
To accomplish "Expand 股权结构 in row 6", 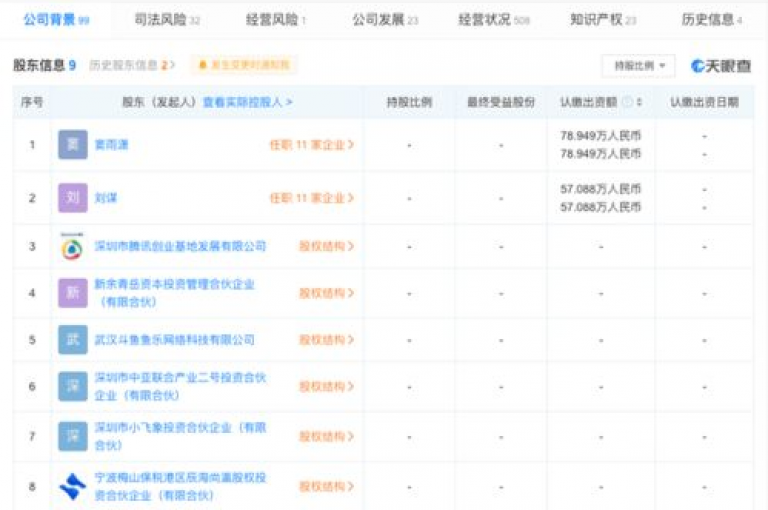I will pyautogui.click(x=326, y=387).
